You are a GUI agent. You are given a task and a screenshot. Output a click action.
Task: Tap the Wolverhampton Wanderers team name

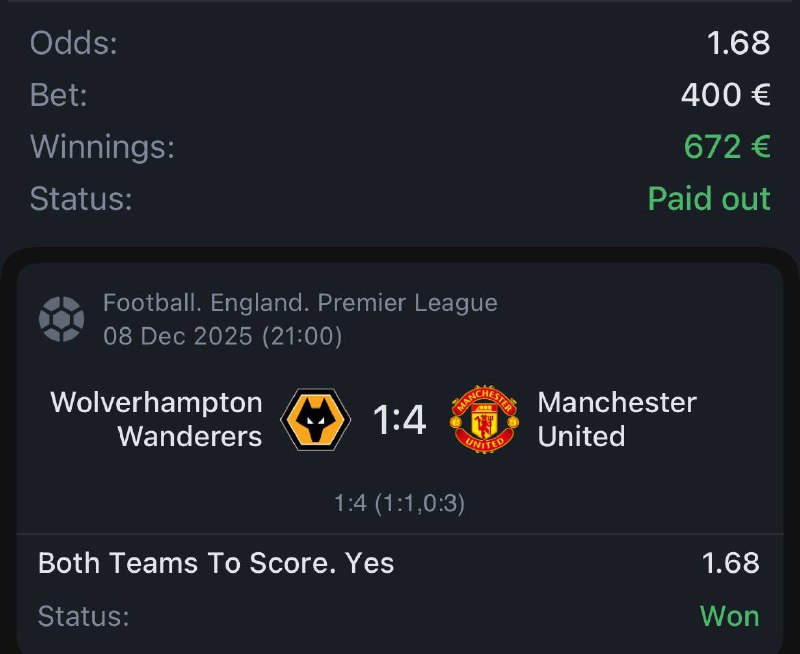[157, 419]
